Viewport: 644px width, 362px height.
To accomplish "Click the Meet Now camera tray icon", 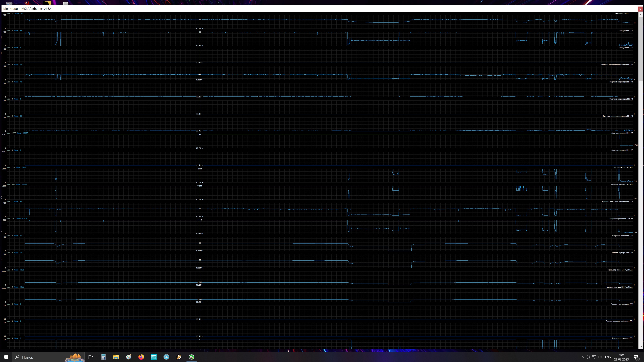I will point(588,357).
